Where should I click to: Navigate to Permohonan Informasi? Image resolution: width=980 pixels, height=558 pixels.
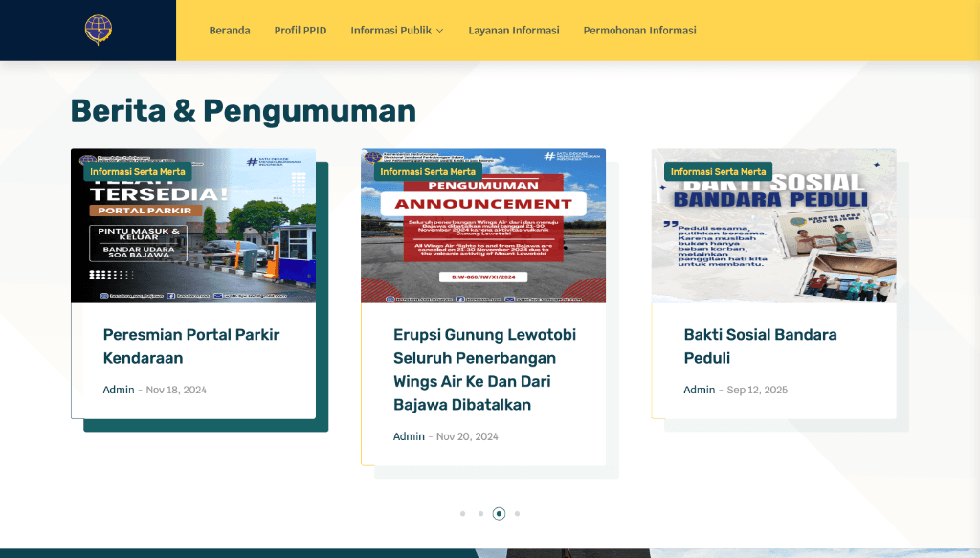[x=639, y=30]
